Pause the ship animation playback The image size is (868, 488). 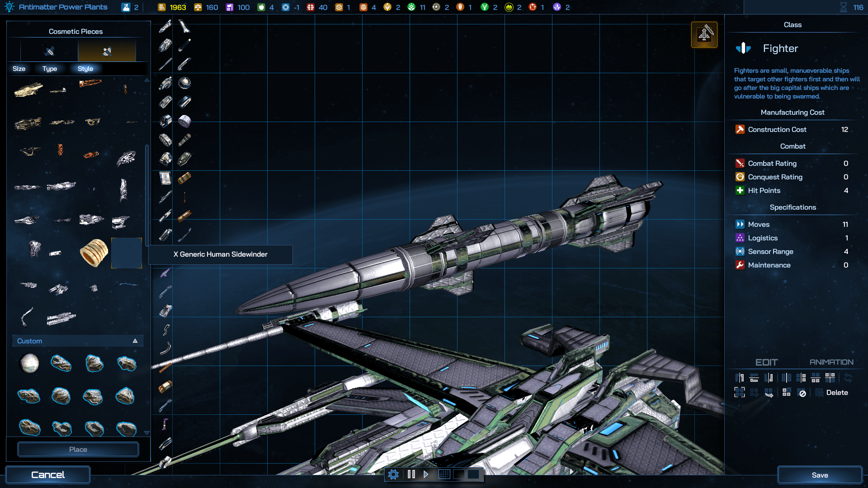click(x=411, y=474)
